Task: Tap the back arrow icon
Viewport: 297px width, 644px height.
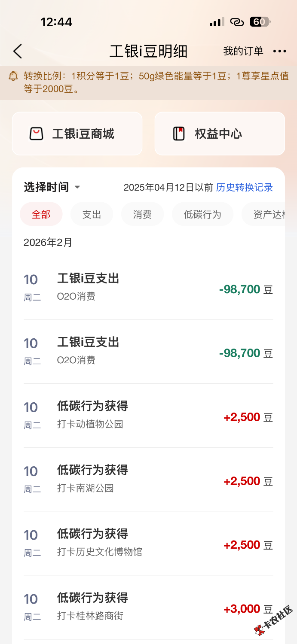Action: tap(18, 52)
